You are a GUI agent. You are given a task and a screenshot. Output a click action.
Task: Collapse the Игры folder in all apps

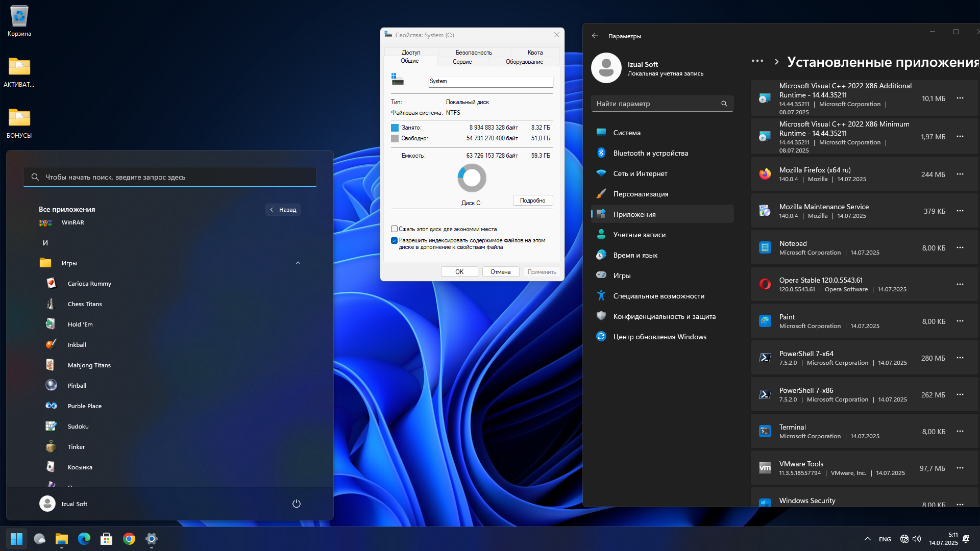(x=298, y=263)
